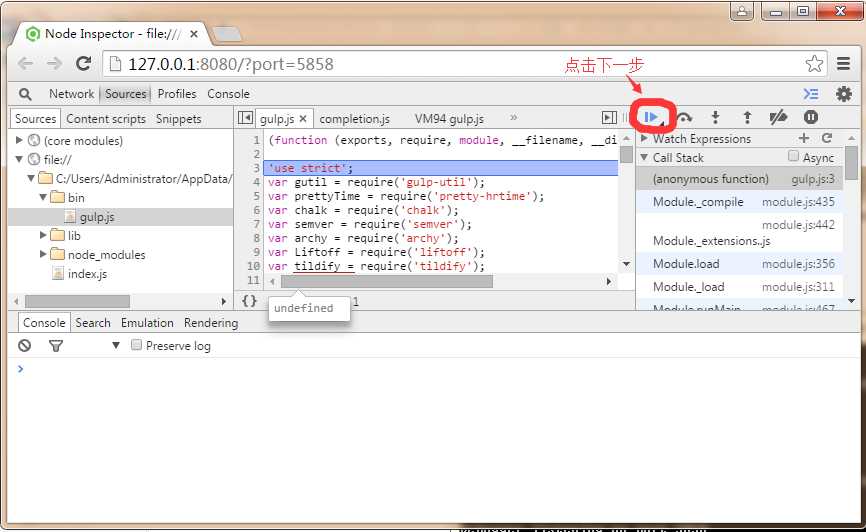
Task: Switch drawer to the Emulation tab
Action: tap(147, 323)
